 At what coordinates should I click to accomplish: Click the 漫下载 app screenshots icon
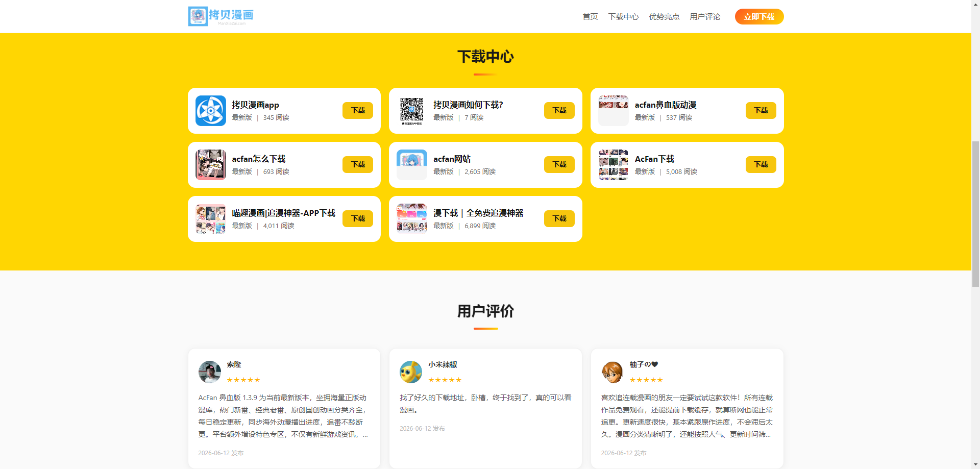pyautogui.click(x=412, y=219)
